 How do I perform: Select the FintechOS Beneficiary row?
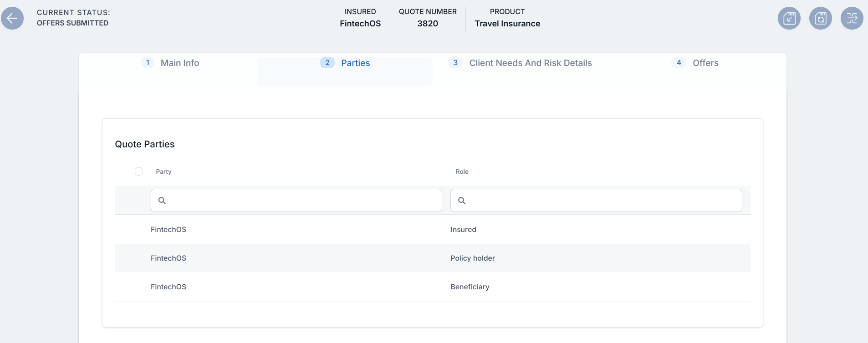pos(168,287)
